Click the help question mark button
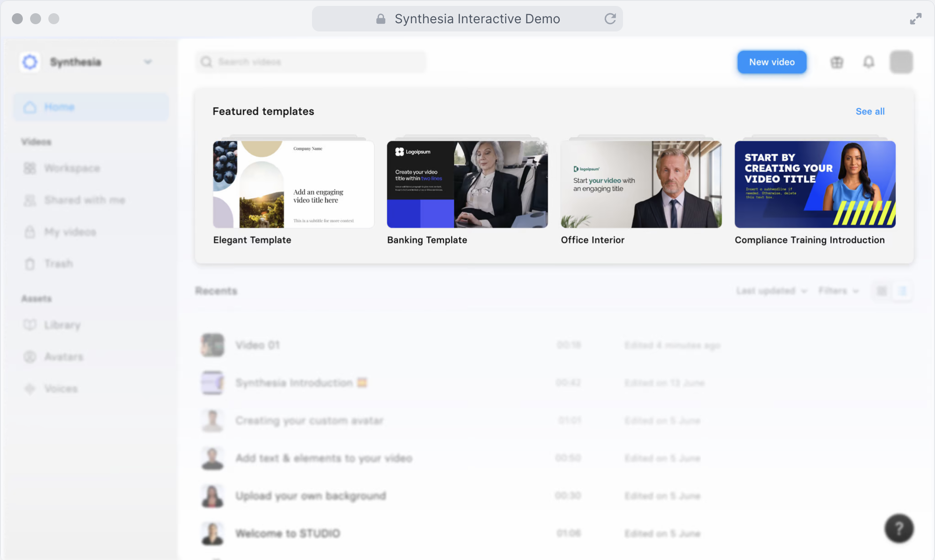935x560 pixels. 899,529
